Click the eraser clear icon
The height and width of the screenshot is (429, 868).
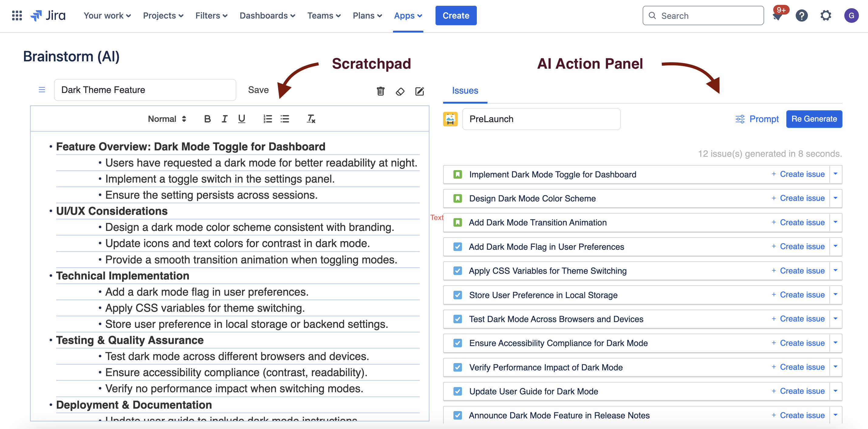[400, 91]
